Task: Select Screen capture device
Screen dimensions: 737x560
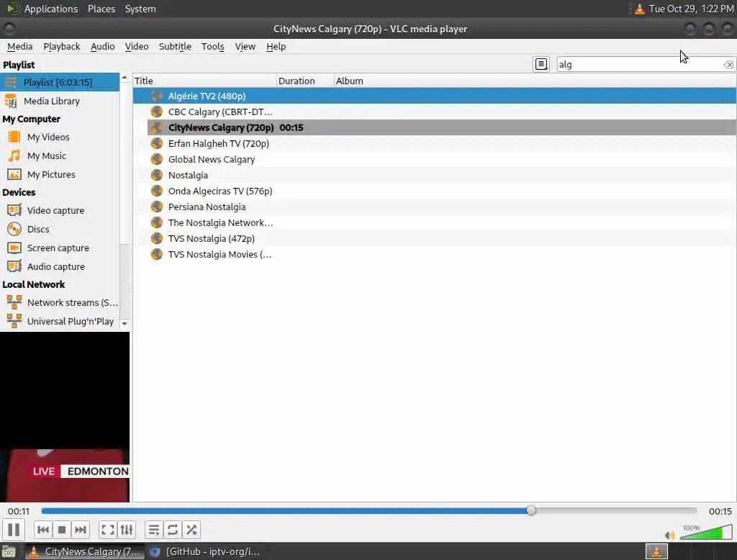Action: pos(60,248)
